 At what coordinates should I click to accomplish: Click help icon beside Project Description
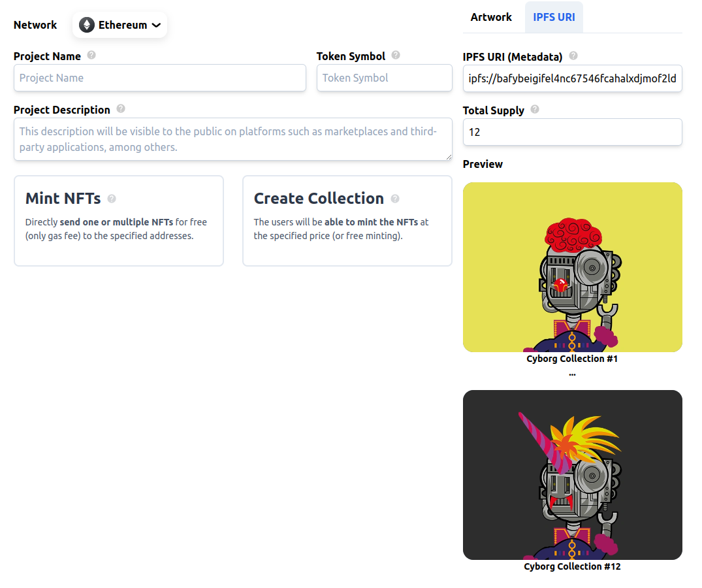pyautogui.click(x=121, y=109)
